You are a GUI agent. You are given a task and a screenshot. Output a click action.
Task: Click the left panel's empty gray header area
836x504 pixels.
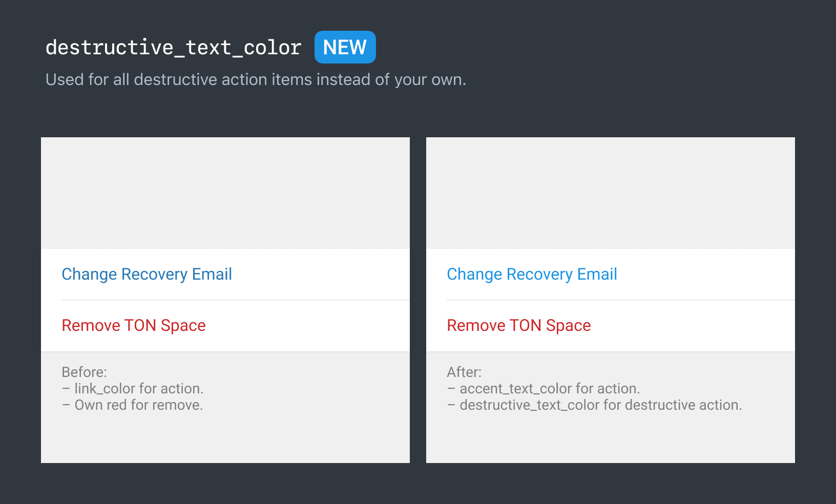click(225, 193)
